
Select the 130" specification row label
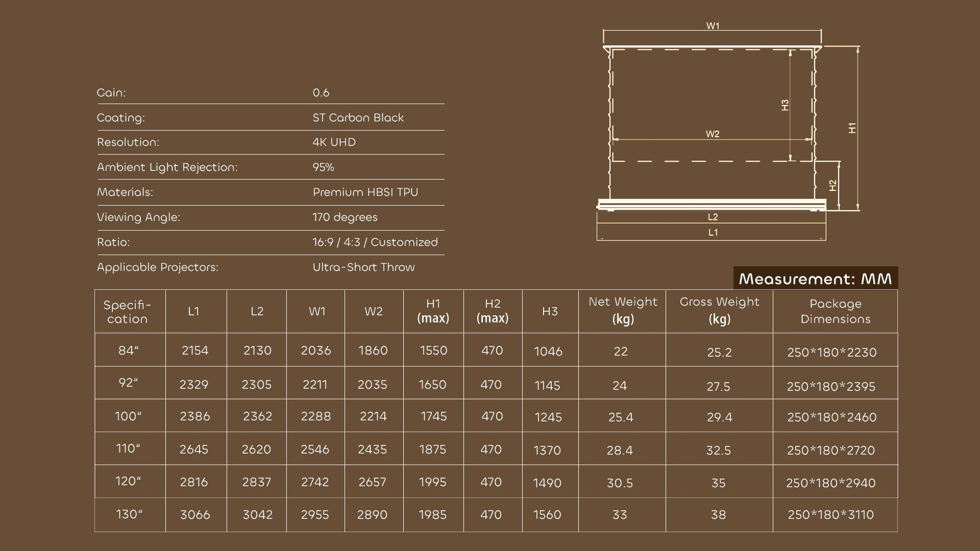pos(129,514)
